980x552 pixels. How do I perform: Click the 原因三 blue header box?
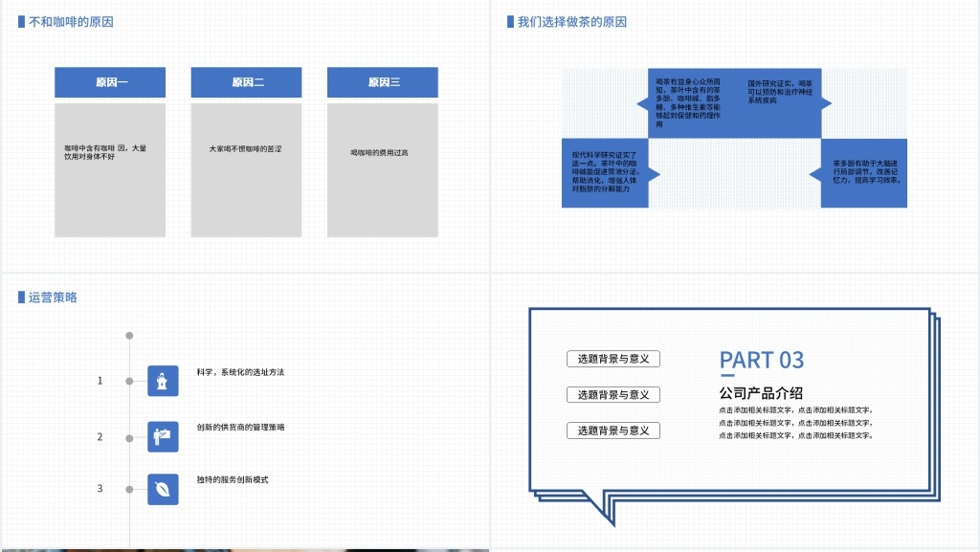[x=382, y=82]
